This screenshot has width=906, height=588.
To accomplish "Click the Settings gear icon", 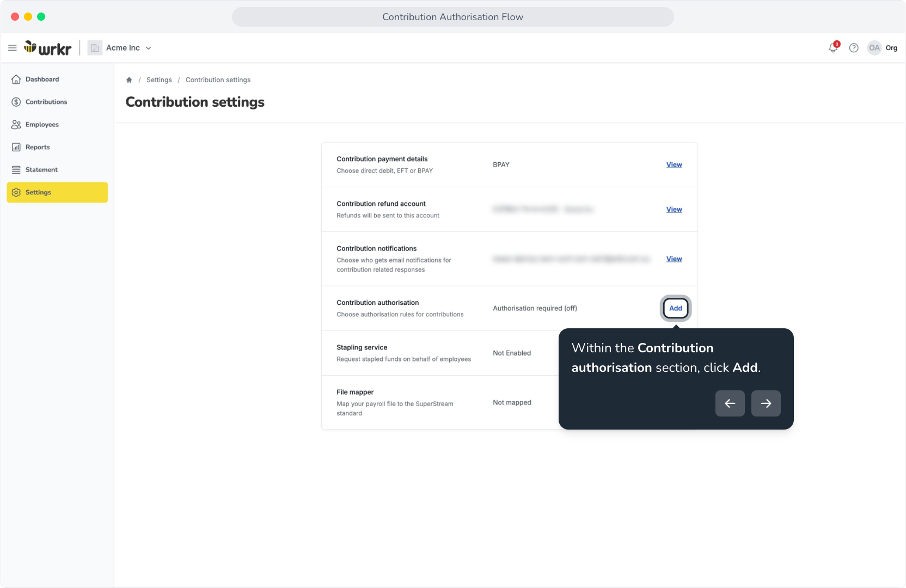I will [x=16, y=192].
